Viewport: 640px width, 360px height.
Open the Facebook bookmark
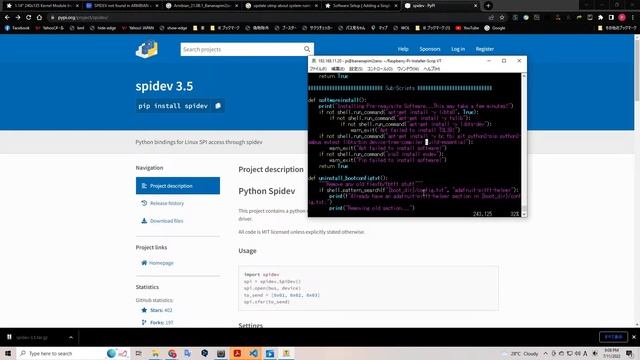coord(17,28)
